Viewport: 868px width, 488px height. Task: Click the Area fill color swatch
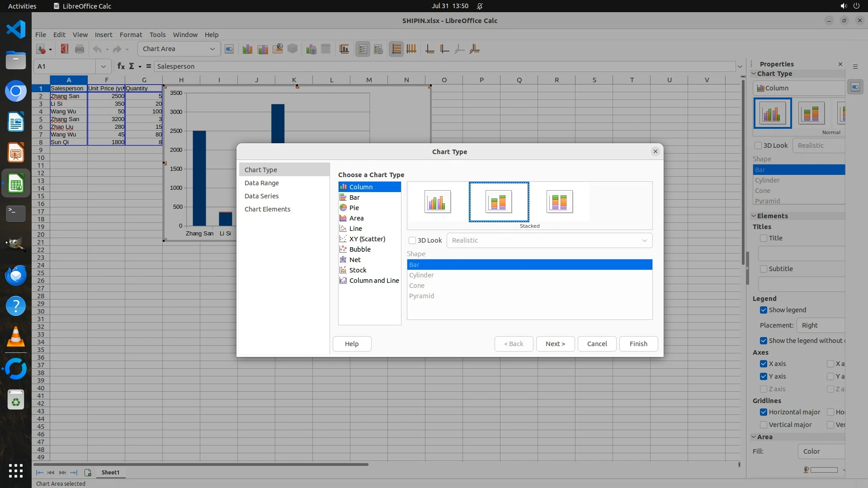823,470
